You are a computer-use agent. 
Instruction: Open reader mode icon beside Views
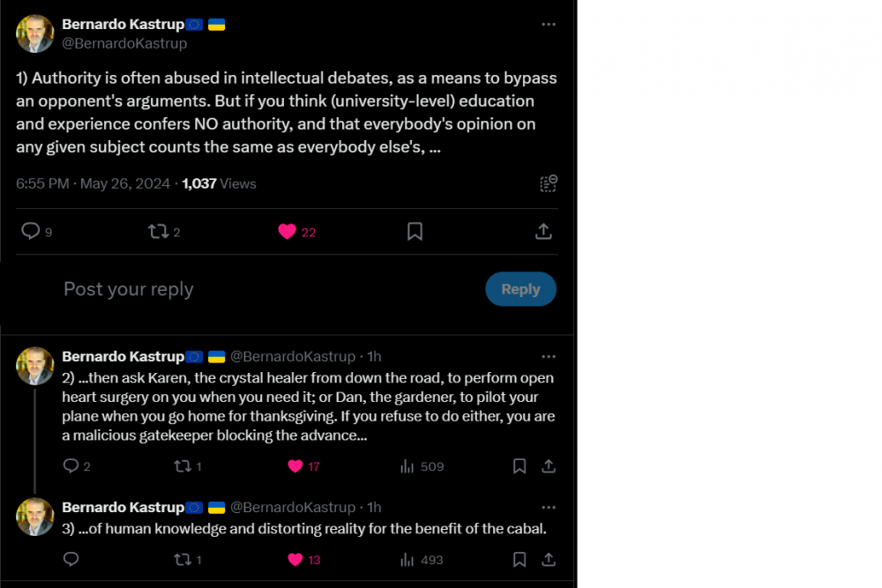pyautogui.click(x=549, y=183)
